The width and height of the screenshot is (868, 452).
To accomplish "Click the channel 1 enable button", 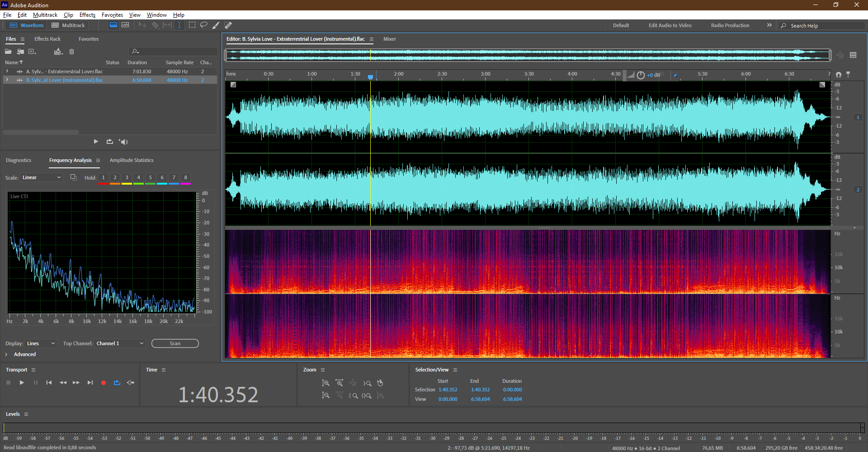I will point(858,117).
